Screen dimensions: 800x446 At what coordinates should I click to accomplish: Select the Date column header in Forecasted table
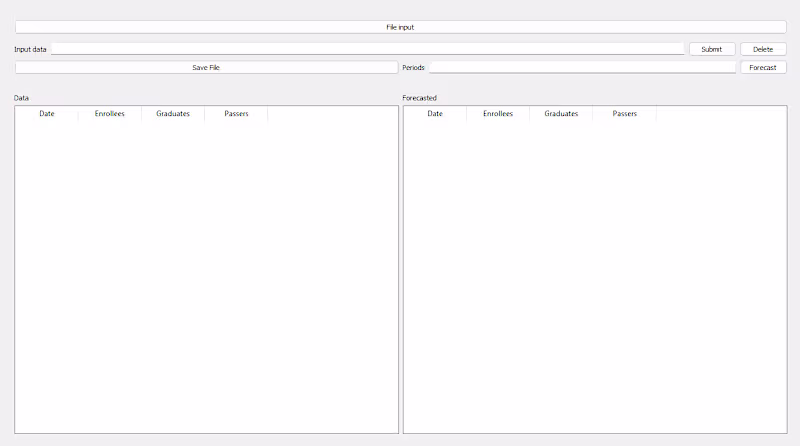(x=435, y=114)
